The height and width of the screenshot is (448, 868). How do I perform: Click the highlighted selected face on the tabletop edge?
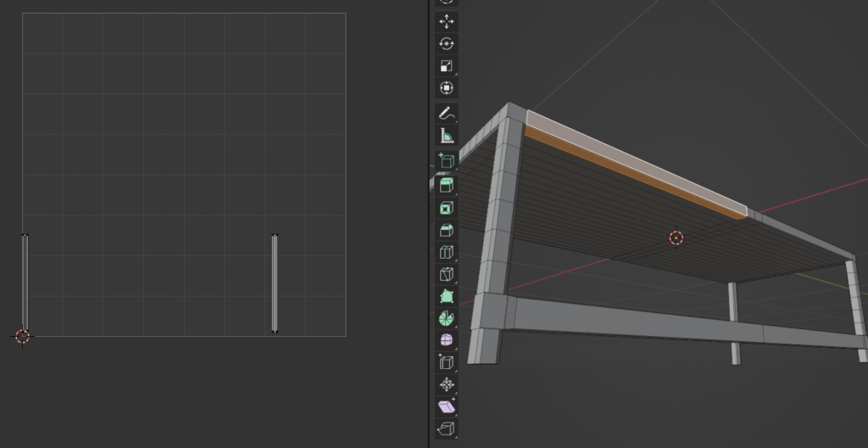coord(637,162)
